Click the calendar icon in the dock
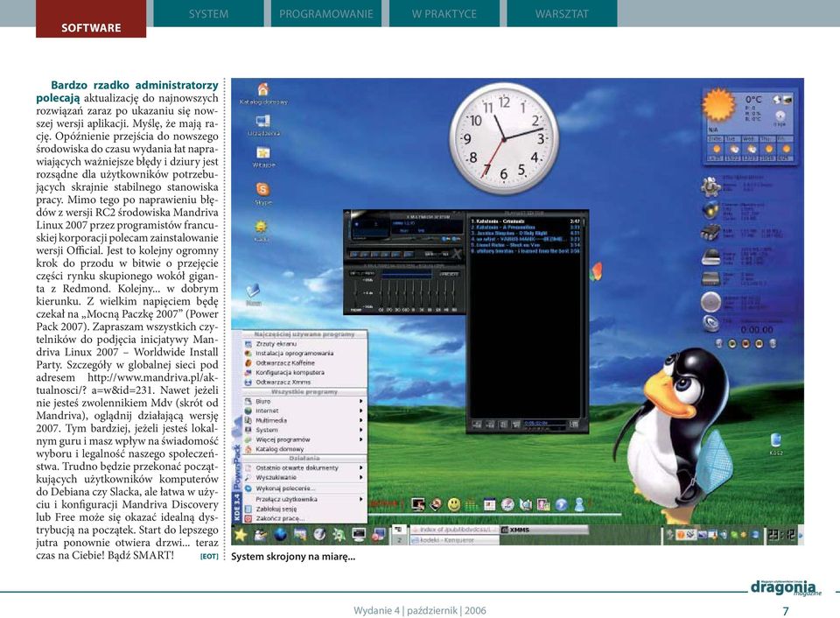This screenshot has width=840, height=618. point(489,504)
